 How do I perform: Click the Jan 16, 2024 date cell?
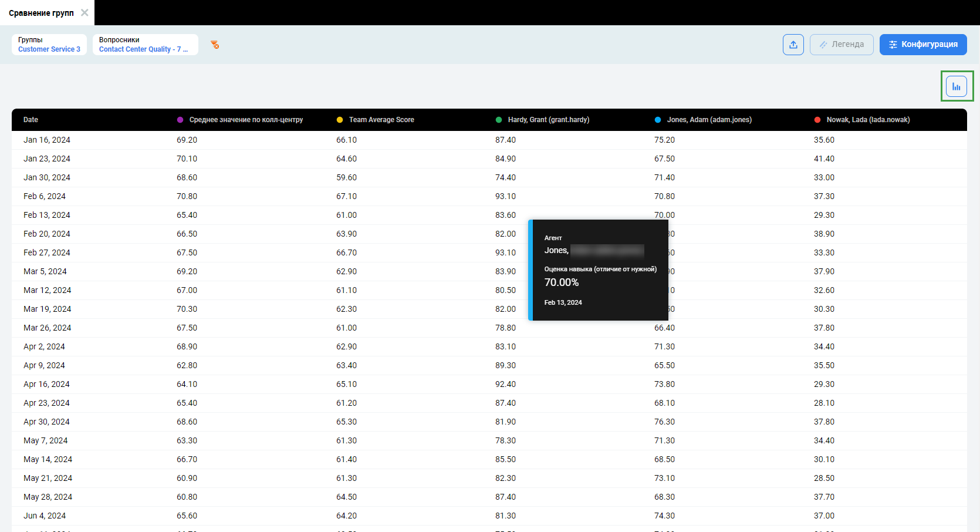pos(47,140)
